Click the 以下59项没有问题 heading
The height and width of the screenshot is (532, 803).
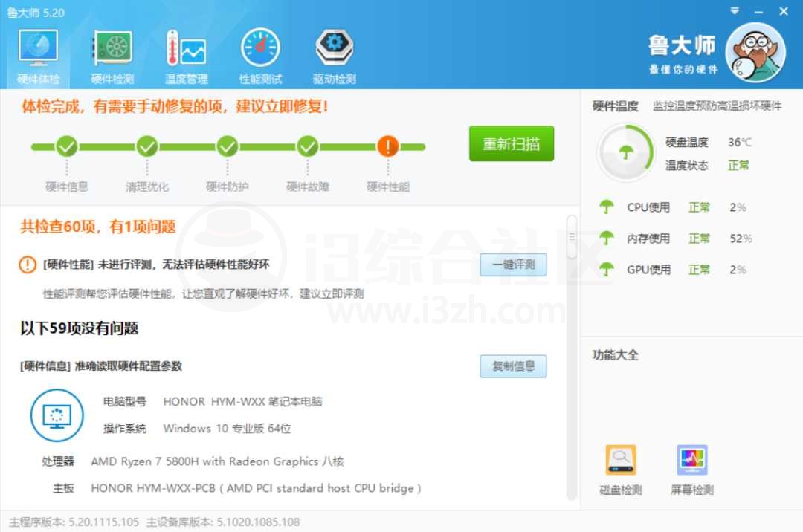coord(80,328)
